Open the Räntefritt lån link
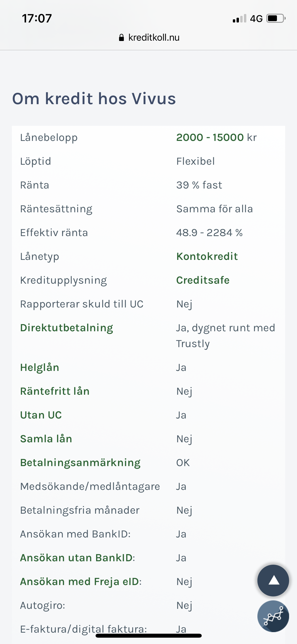The height and width of the screenshot is (644, 297). point(55,391)
